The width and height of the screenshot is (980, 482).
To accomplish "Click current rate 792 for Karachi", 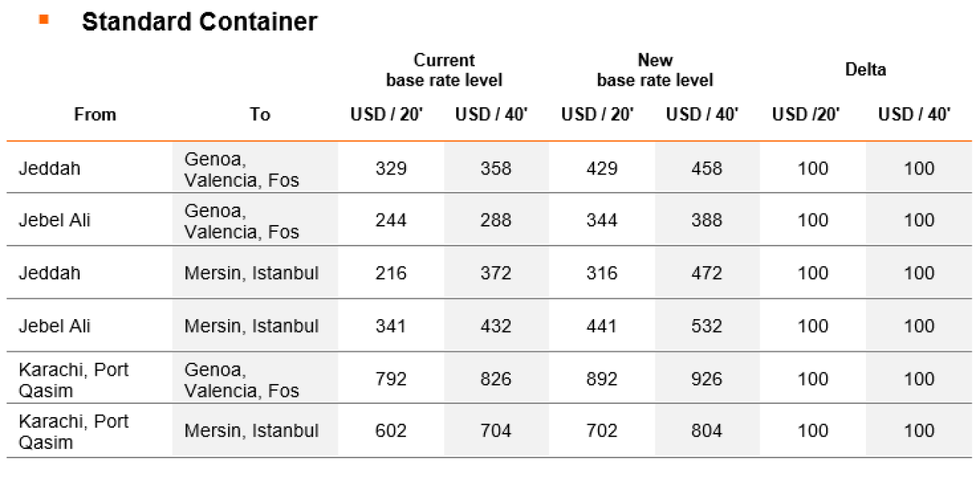I will [391, 379].
